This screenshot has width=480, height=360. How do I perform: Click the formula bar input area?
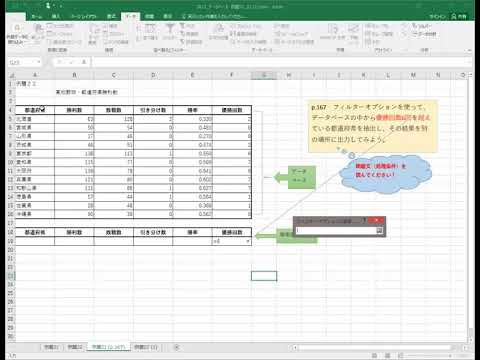[x=282, y=62]
